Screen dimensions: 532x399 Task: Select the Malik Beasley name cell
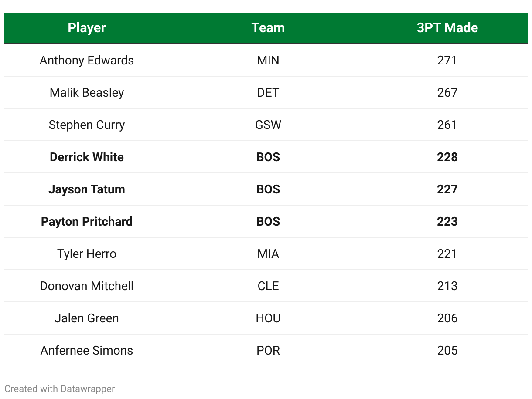87,92
